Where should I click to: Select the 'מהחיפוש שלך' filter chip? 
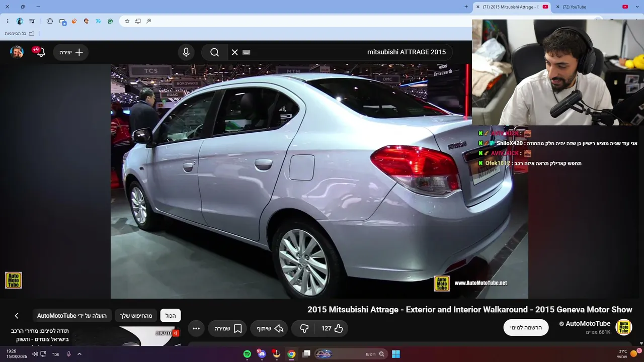[x=136, y=316]
